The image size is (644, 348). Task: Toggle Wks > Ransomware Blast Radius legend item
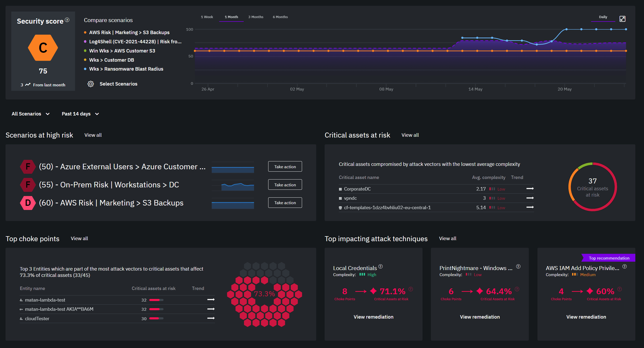(x=126, y=69)
